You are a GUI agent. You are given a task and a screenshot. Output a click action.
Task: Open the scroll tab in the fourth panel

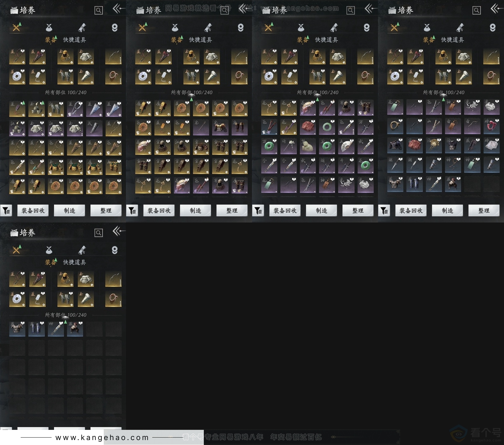coord(460,28)
